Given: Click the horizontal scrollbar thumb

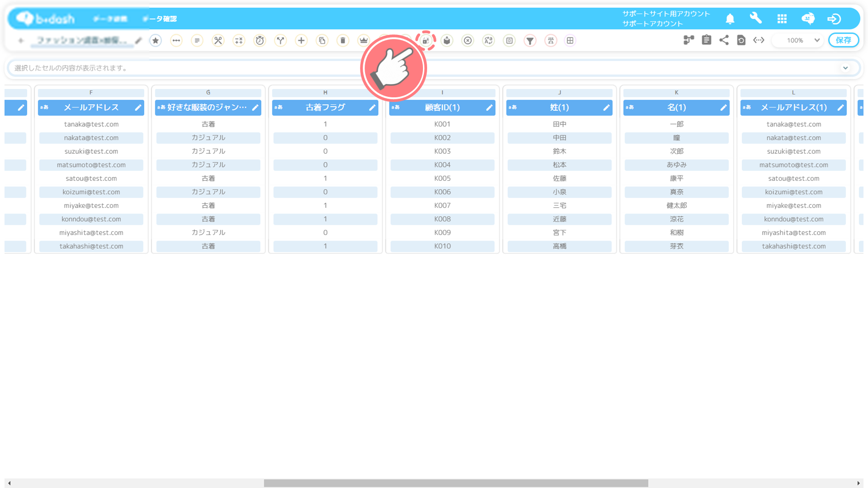Looking at the screenshot, I should click(x=456, y=483).
